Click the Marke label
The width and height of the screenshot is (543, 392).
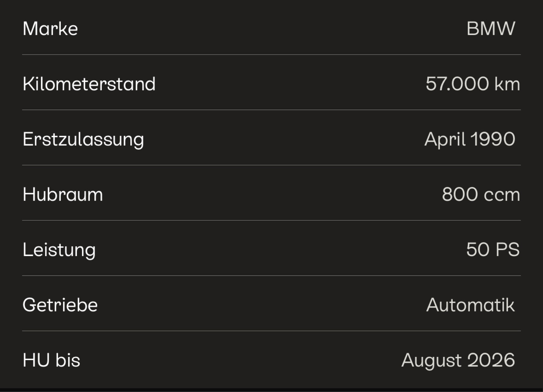pyautogui.click(x=50, y=28)
